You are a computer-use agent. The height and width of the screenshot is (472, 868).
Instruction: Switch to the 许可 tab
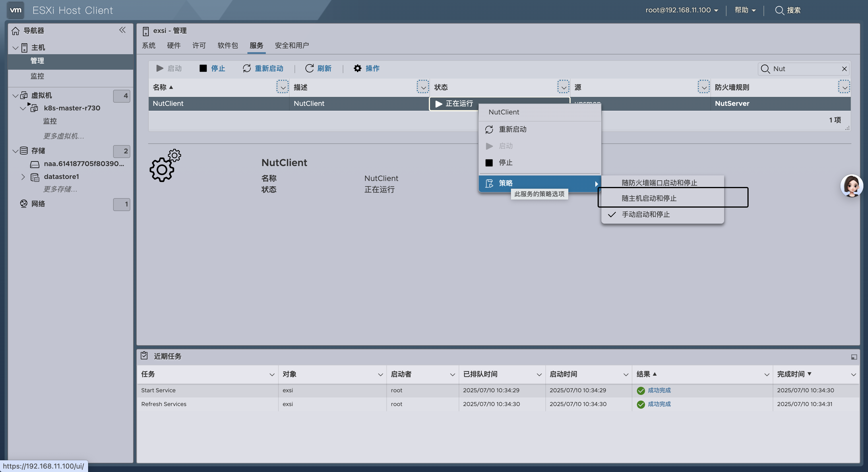199,45
